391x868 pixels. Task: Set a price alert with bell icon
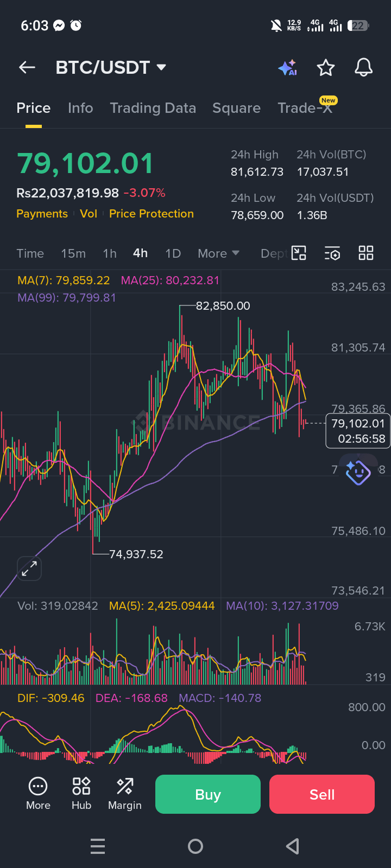[364, 68]
